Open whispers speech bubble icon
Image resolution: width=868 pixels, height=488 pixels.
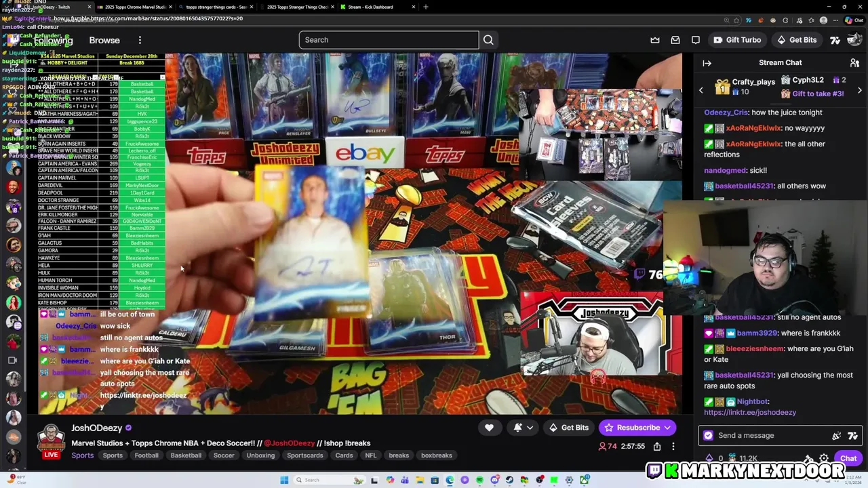tap(696, 40)
